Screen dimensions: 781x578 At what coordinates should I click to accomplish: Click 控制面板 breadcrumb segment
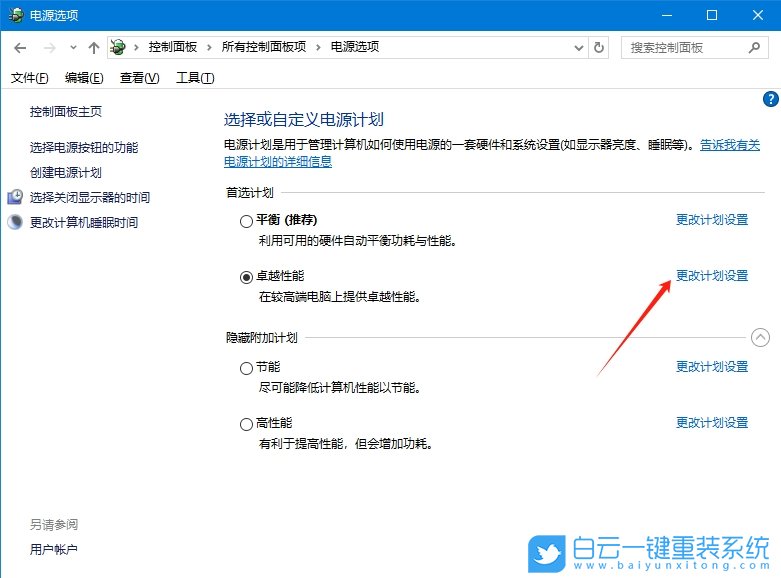point(173,47)
